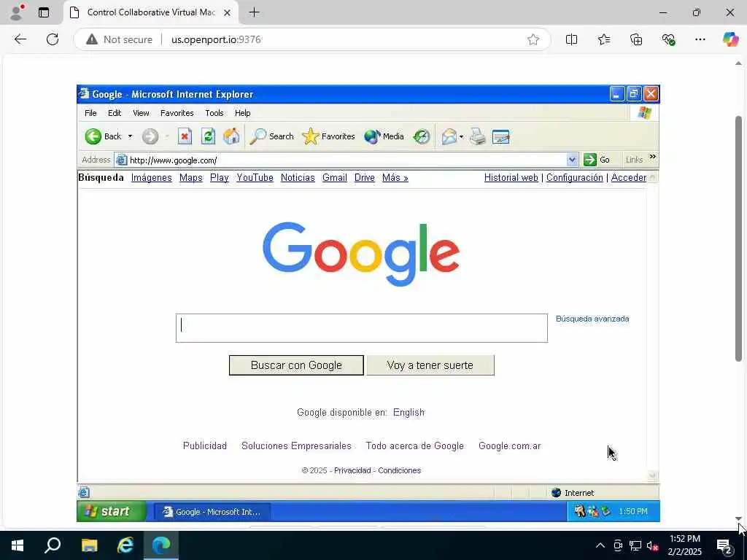747x560 pixels.
Task: Click the IE Print icon
Action: click(x=477, y=136)
